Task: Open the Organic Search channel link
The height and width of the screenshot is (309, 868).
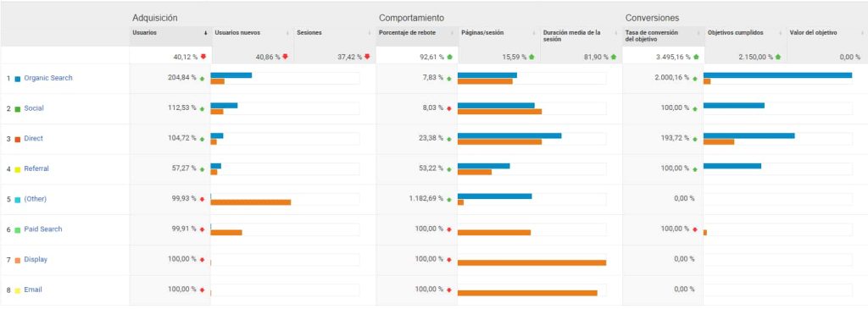Action: (48, 79)
